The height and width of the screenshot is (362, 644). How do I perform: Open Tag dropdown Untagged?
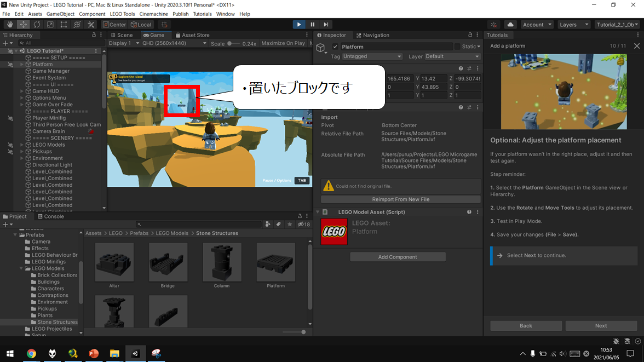coord(372,56)
